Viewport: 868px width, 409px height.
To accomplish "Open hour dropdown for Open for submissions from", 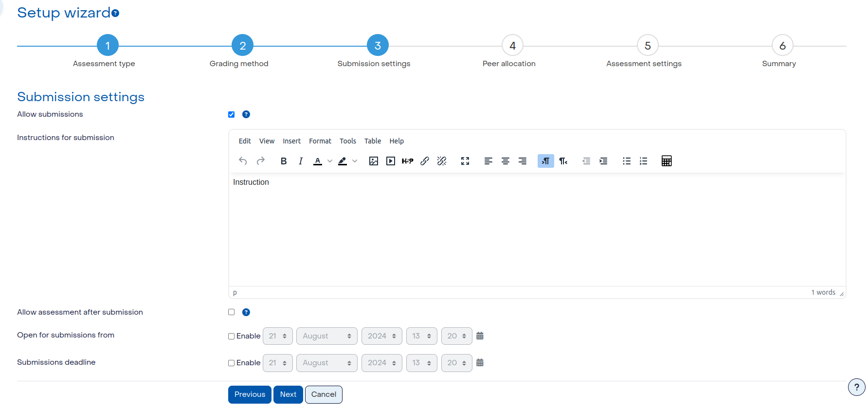I will click(422, 336).
